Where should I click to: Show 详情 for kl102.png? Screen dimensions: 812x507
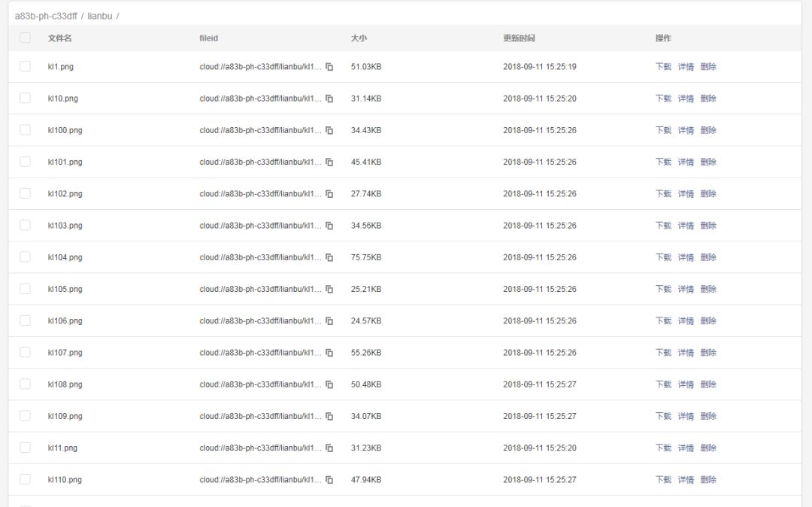click(x=686, y=193)
